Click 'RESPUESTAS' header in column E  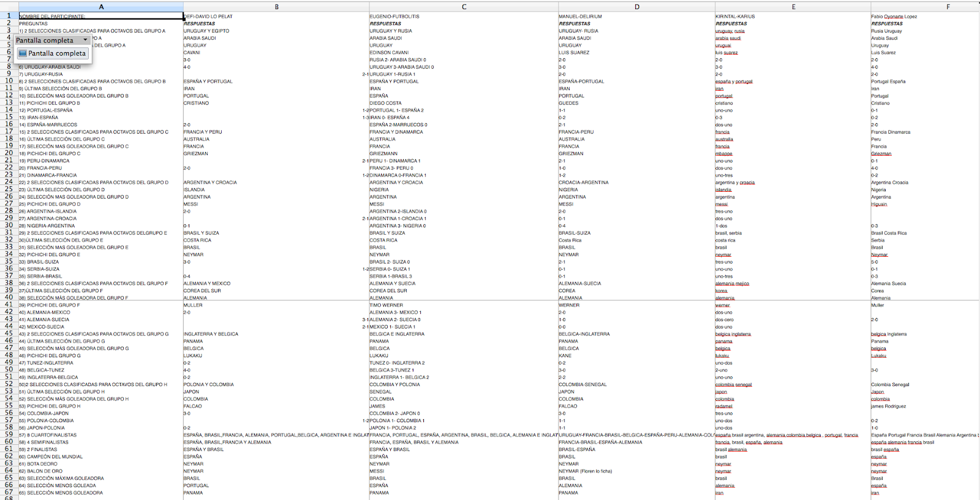click(x=731, y=24)
